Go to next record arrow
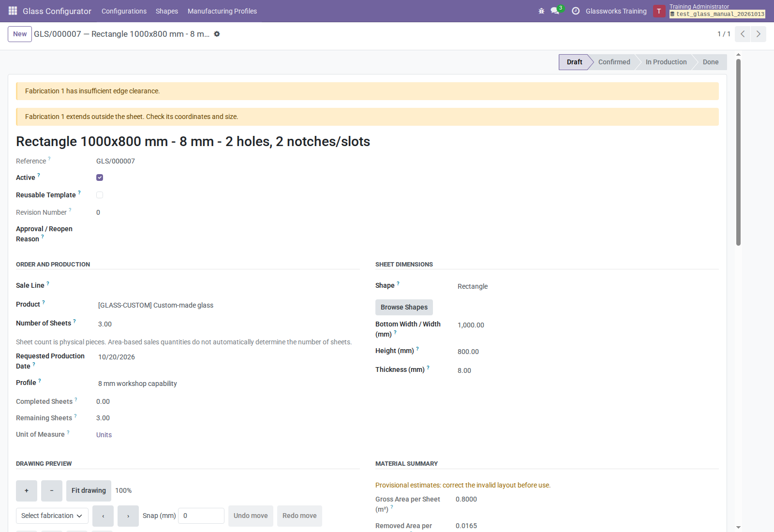 click(x=758, y=34)
